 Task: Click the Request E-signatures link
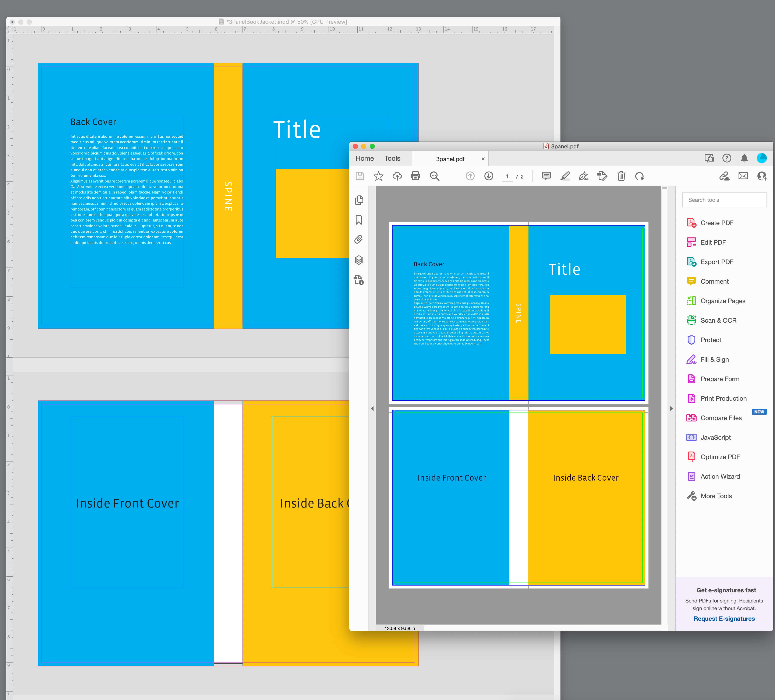point(724,619)
